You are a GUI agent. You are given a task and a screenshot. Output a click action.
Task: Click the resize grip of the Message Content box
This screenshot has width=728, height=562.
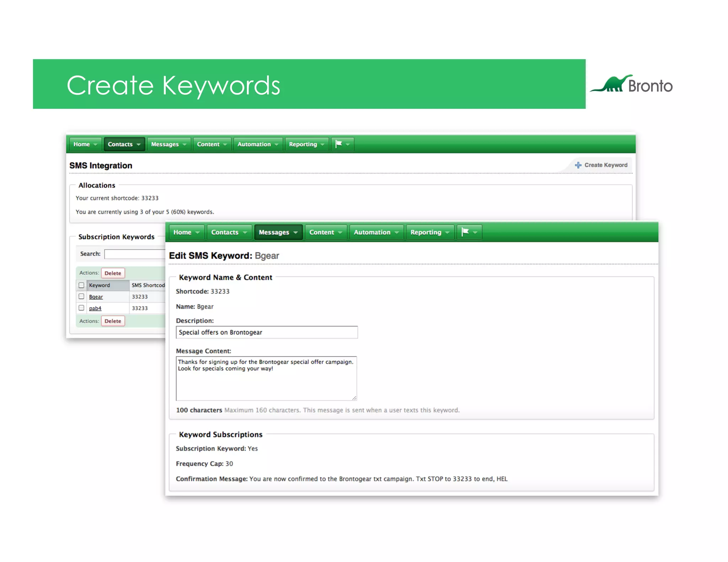(354, 398)
